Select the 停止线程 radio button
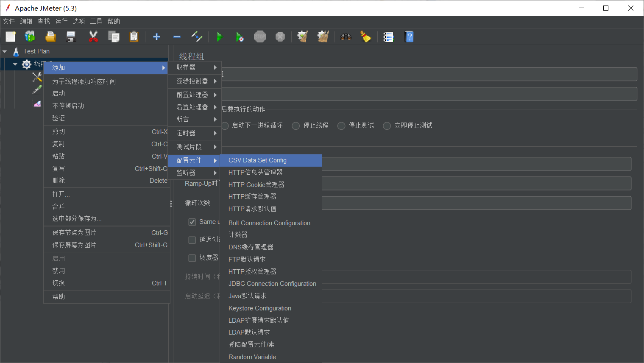 tap(296, 125)
